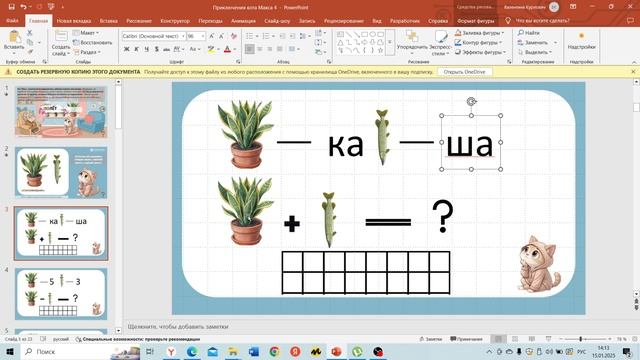Open the Aa change case dropdown

[x=194, y=49]
